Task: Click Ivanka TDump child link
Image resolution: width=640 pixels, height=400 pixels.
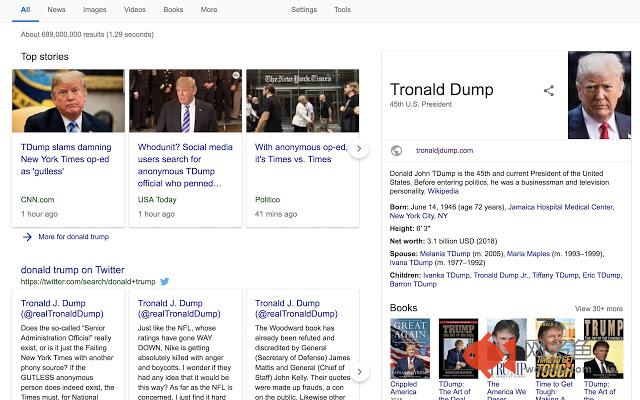Action: click(x=447, y=275)
